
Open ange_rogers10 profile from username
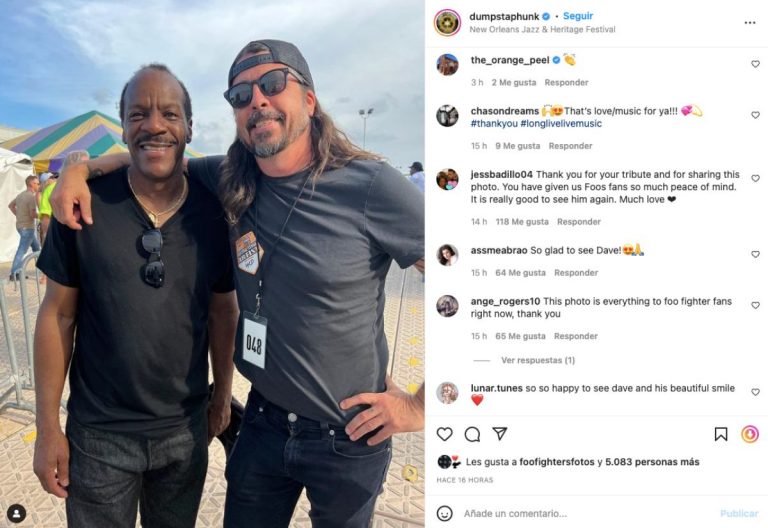[x=505, y=301]
